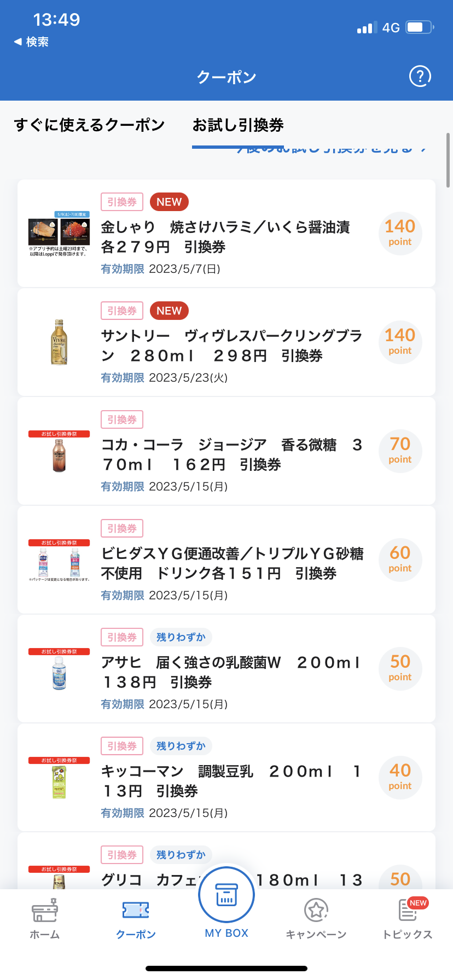This screenshot has width=453, height=980.
Task: Open the help question mark icon
Action: 420,77
